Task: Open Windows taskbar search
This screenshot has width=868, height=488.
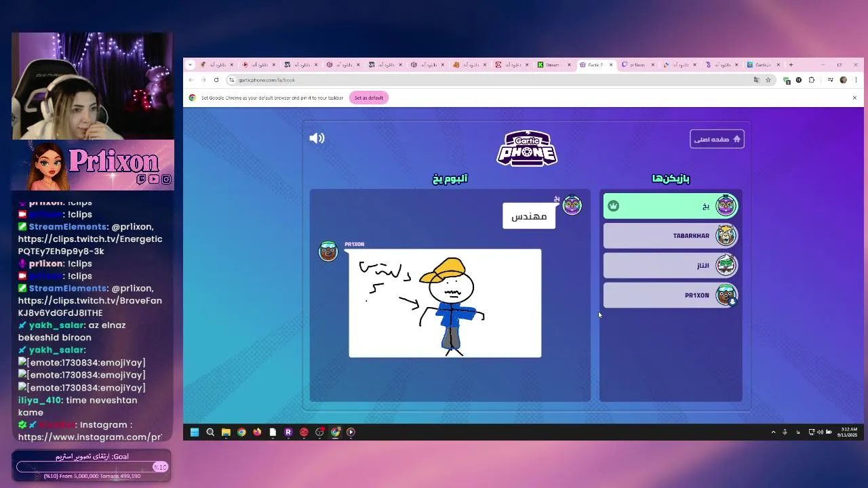Action: pos(210,432)
